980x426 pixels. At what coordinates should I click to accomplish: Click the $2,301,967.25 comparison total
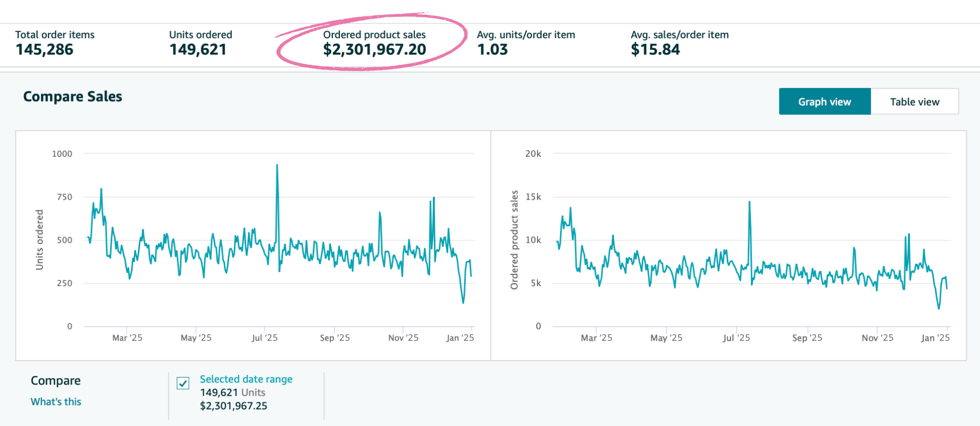click(x=233, y=406)
